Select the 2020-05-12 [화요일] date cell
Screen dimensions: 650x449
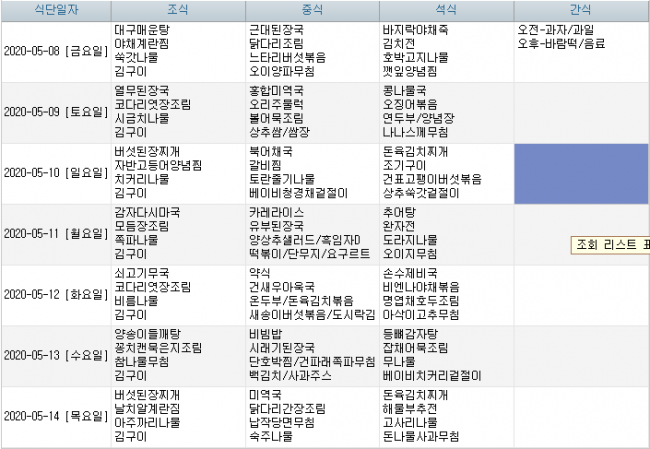pos(56,296)
